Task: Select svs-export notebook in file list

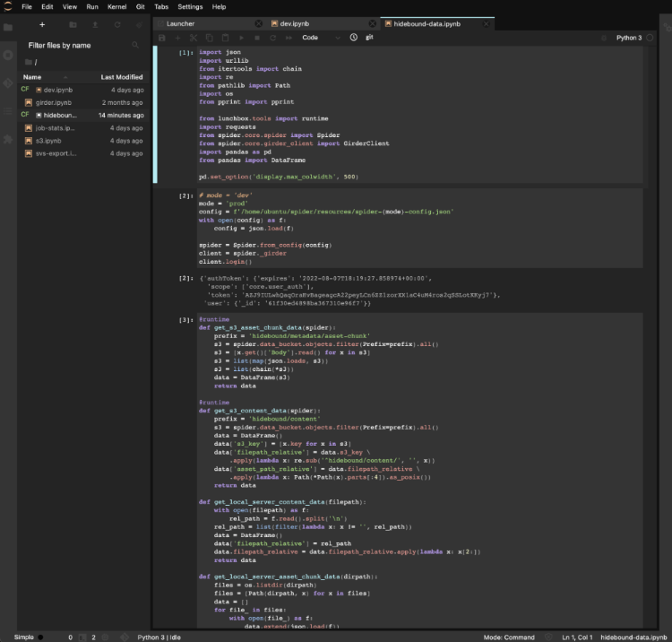Action: 83,153
